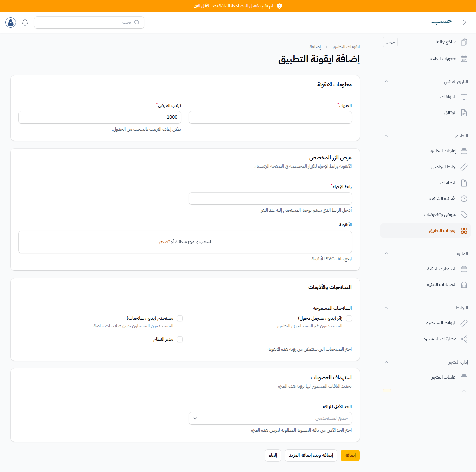
Task: Click the تصفح browse link
Action: (x=164, y=242)
